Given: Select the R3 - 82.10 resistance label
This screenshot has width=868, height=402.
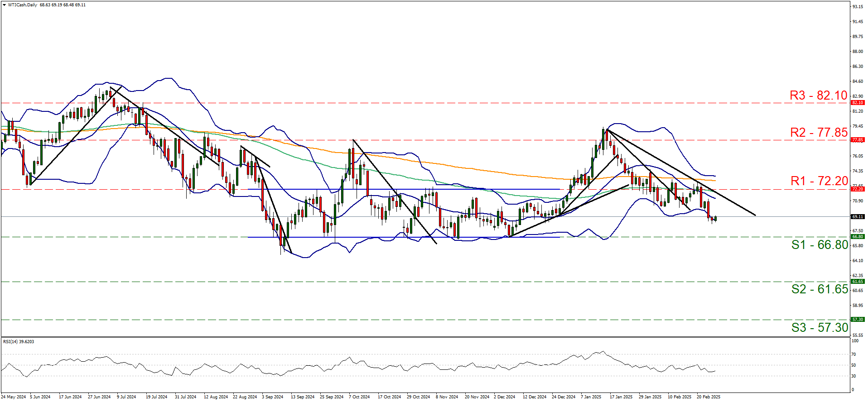Looking at the screenshot, I should (818, 96).
